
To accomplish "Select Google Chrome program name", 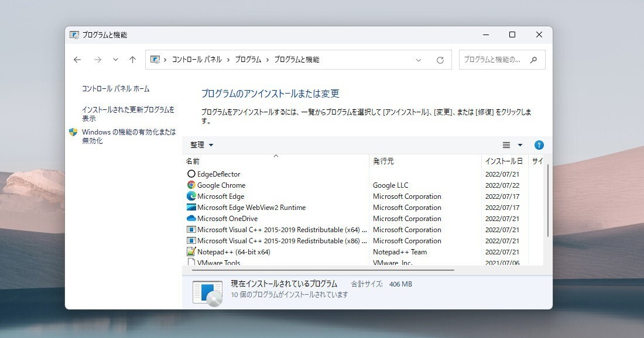I will click(221, 185).
